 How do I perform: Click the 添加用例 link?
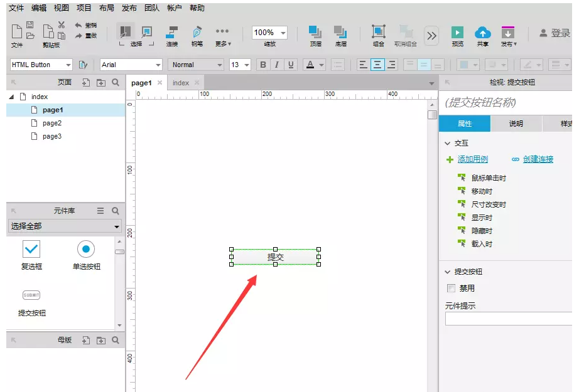click(x=472, y=159)
